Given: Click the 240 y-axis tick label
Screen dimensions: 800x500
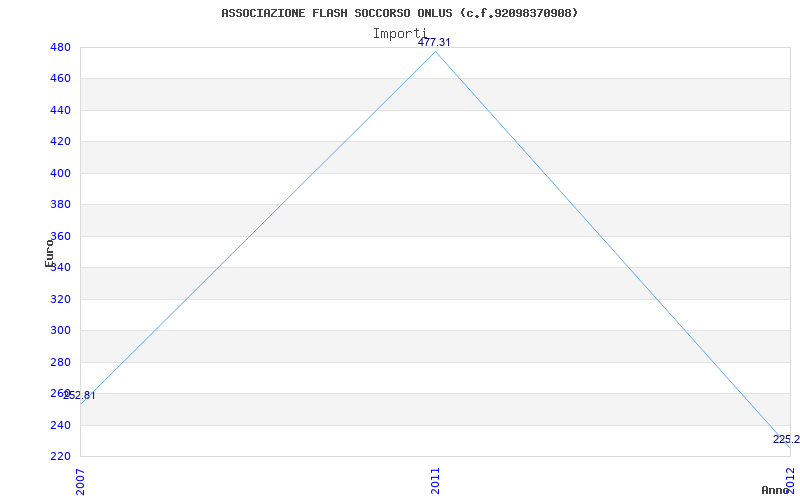Looking at the screenshot, I should tap(60, 425).
